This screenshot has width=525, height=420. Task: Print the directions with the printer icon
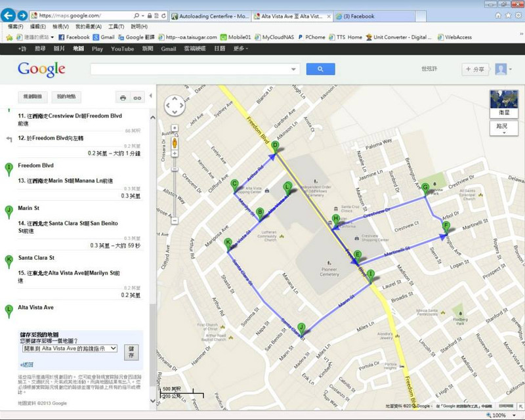[x=123, y=98]
